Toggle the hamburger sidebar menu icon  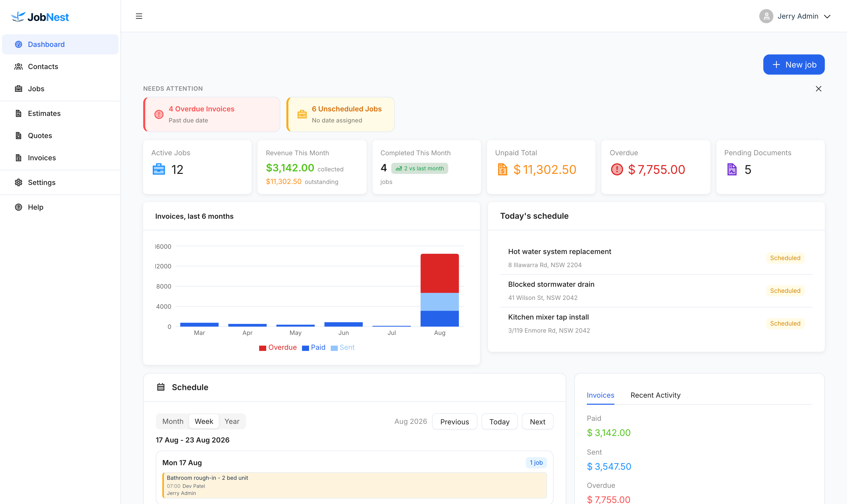click(x=139, y=16)
